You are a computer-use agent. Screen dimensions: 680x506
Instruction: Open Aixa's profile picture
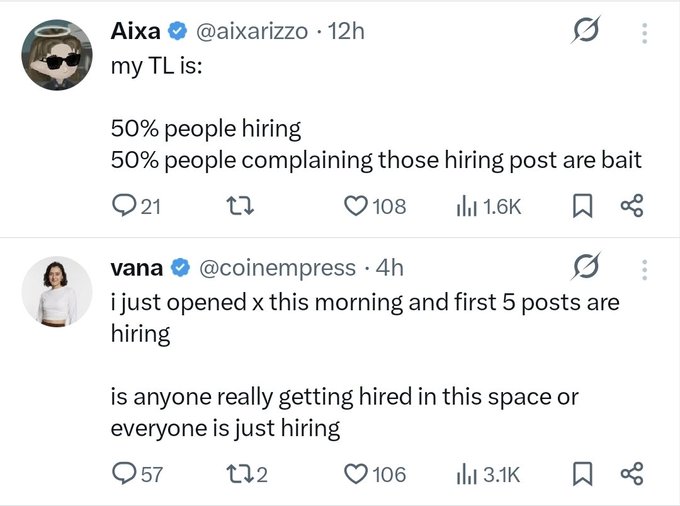[x=58, y=59]
